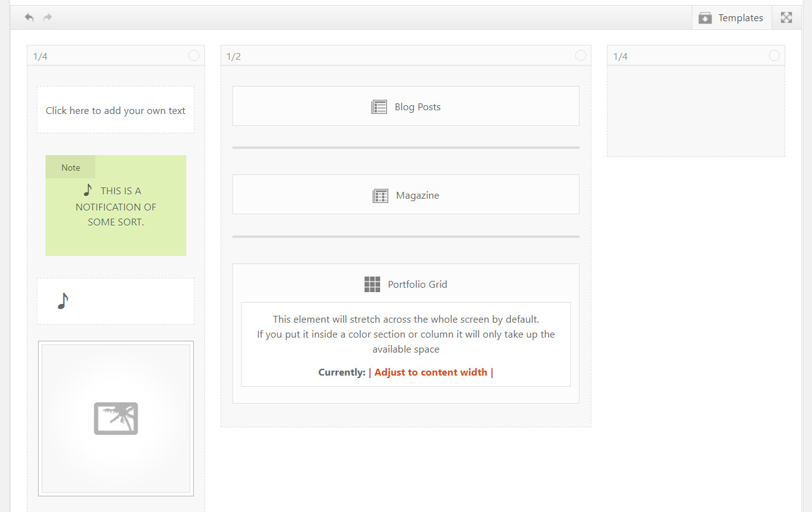Image resolution: width=812 pixels, height=512 pixels.
Task: Select the first separator line below Blog Posts
Action: click(x=406, y=148)
